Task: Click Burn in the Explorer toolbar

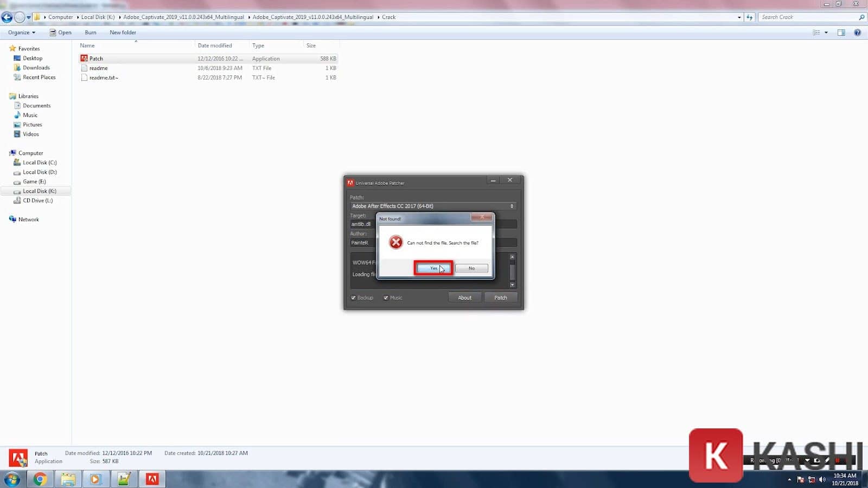Action: click(x=90, y=33)
